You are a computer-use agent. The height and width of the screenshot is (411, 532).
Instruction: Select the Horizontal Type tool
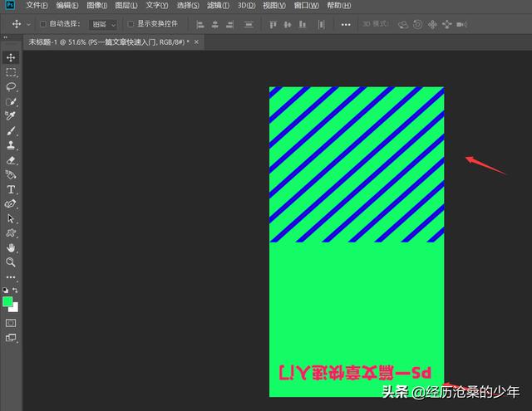pyautogui.click(x=11, y=189)
